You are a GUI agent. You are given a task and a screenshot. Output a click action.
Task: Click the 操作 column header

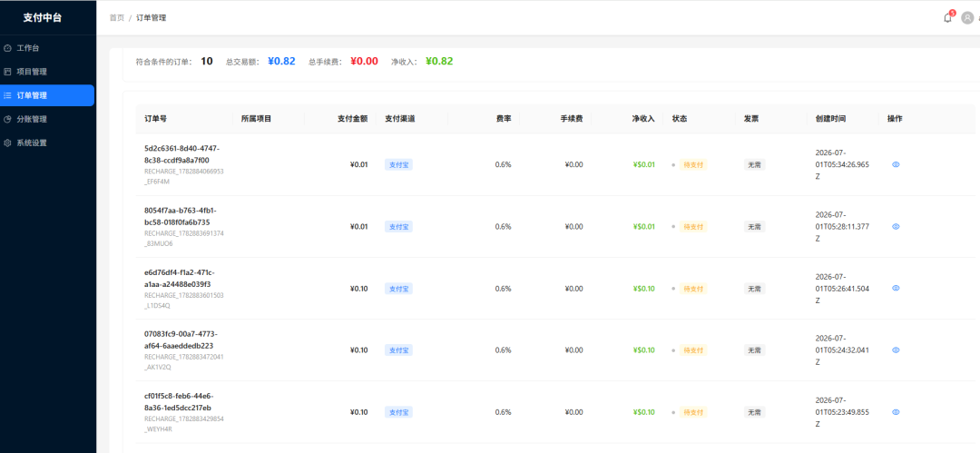[x=895, y=118]
